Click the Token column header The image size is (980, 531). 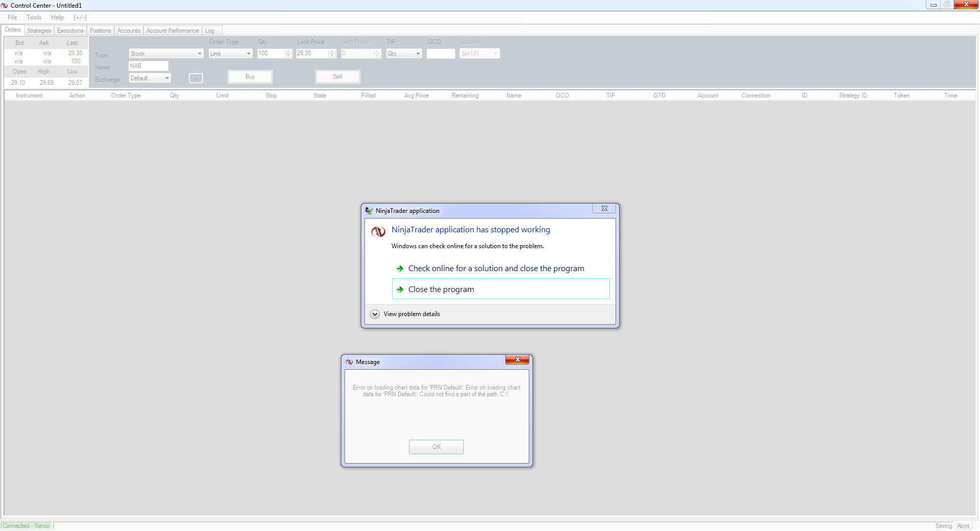pyautogui.click(x=902, y=95)
